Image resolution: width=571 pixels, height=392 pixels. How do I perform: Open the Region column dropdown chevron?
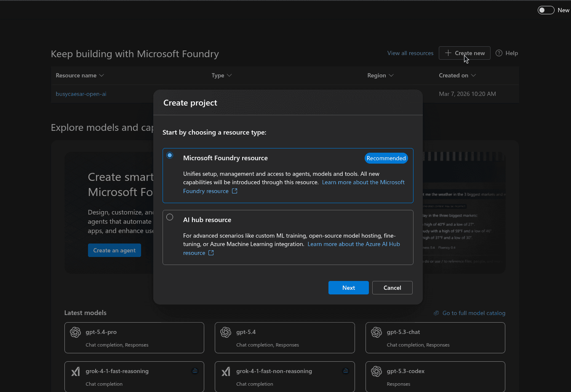(391, 75)
